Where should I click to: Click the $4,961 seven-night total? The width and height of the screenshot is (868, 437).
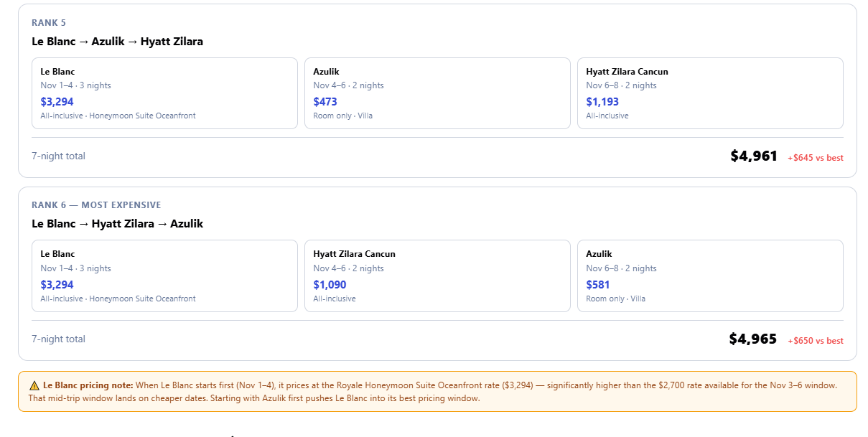754,156
